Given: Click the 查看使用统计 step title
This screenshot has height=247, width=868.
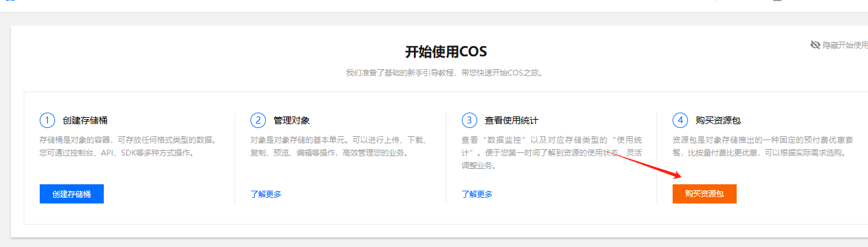Looking at the screenshot, I should pyautogui.click(x=512, y=120).
